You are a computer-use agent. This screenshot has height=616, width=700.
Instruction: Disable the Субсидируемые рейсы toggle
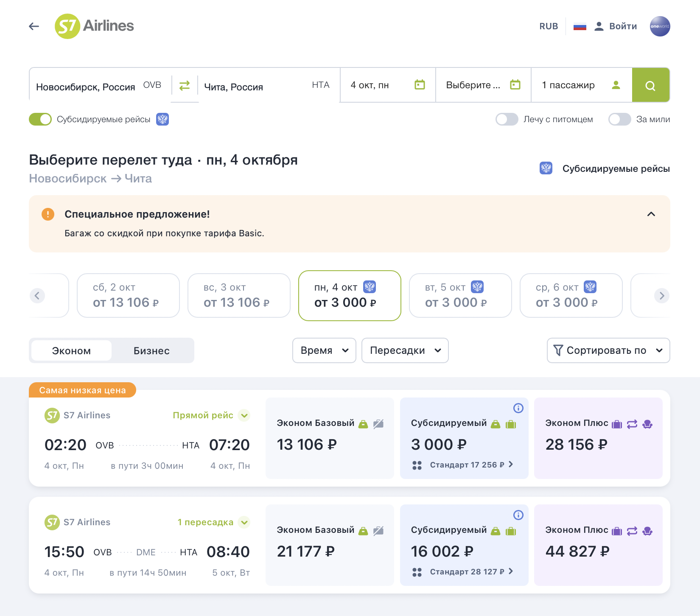click(x=40, y=119)
